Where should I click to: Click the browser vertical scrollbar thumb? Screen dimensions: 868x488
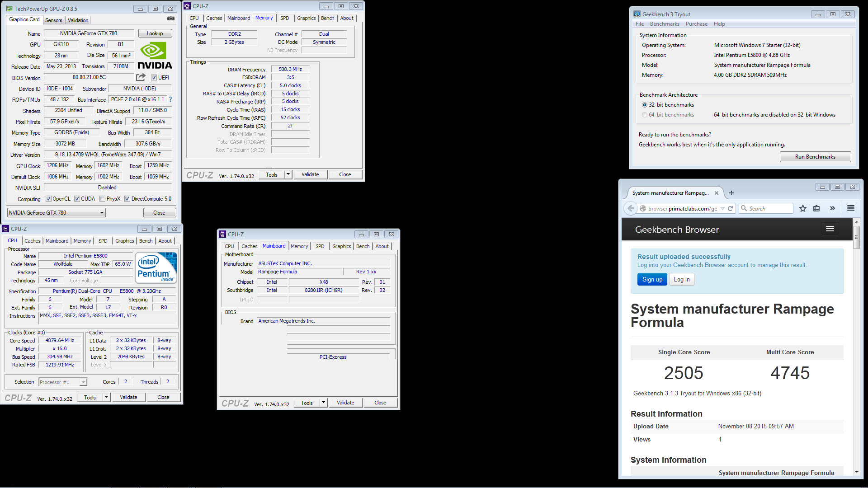(856, 238)
